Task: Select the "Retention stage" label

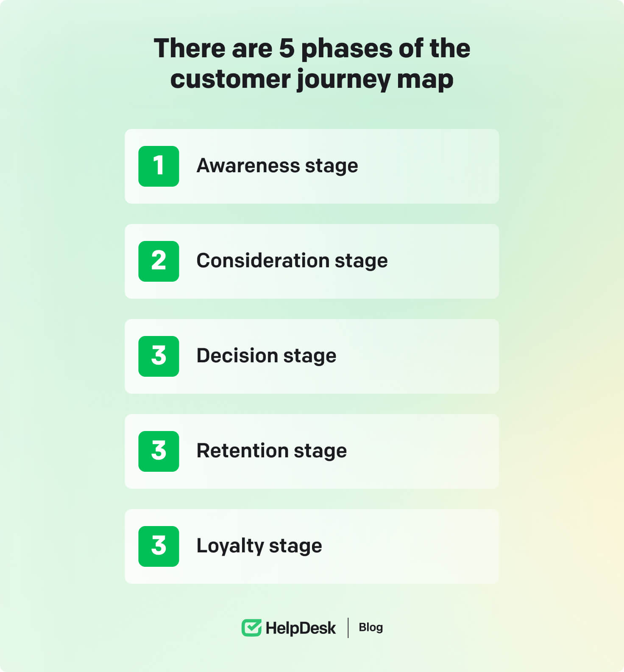Action: point(272,451)
